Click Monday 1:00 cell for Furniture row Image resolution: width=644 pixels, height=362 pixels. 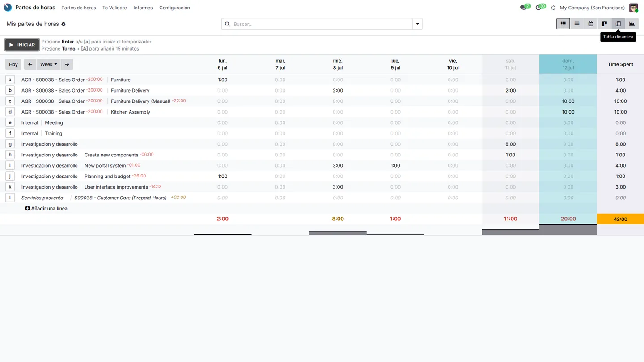click(223, 80)
